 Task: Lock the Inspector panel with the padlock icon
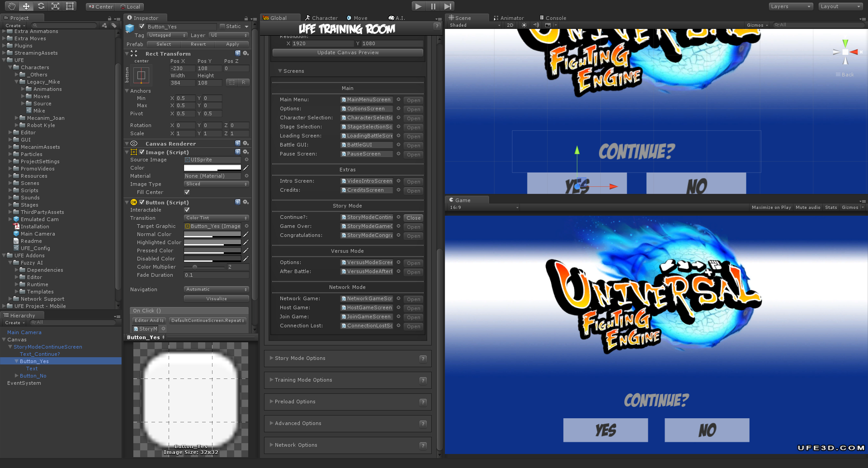click(x=246, y=19)
